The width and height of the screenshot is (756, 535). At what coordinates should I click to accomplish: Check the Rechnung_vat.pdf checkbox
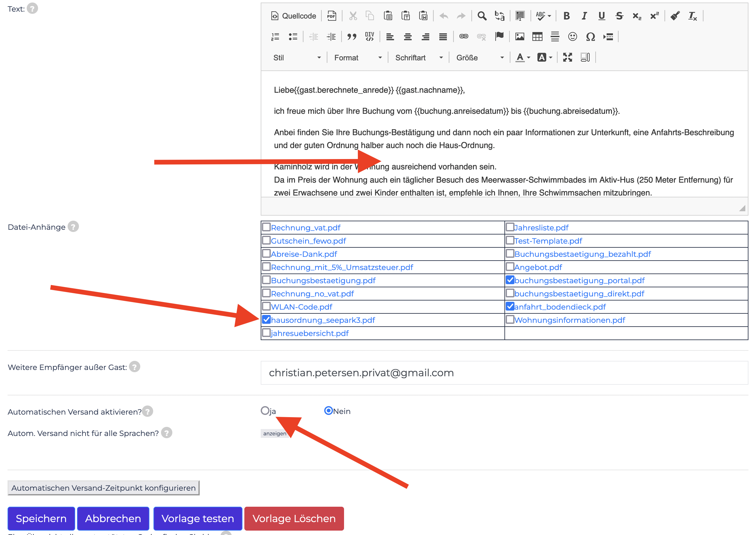(x=266, y=227)
